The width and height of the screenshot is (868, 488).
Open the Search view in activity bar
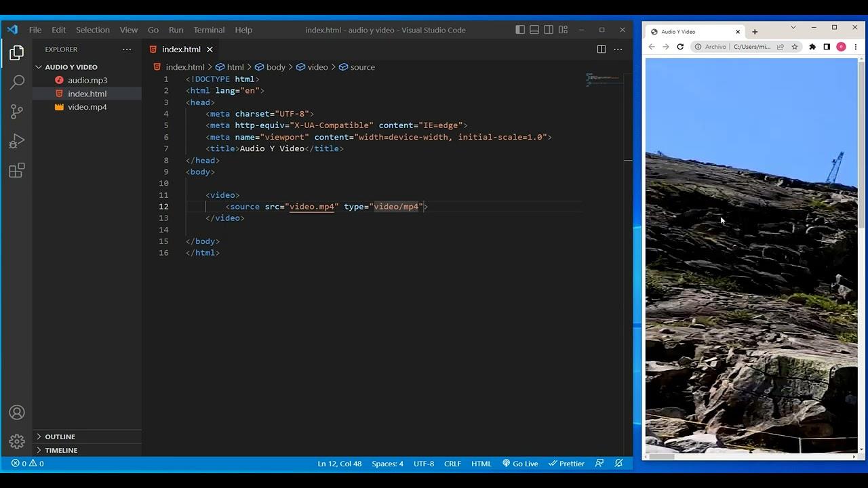17,82
